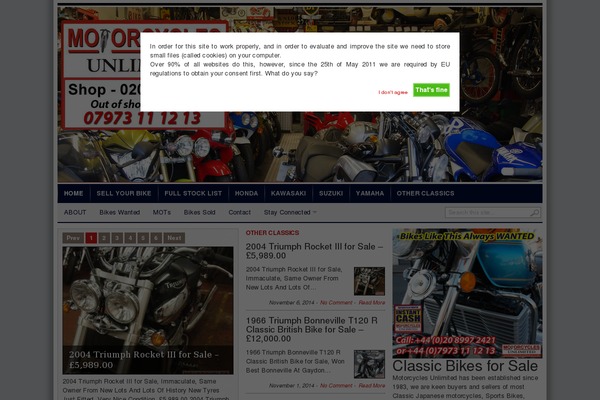Screen dimensions: 600x400
Task: Click the search magnifier icon
Action: click(535, 212)
